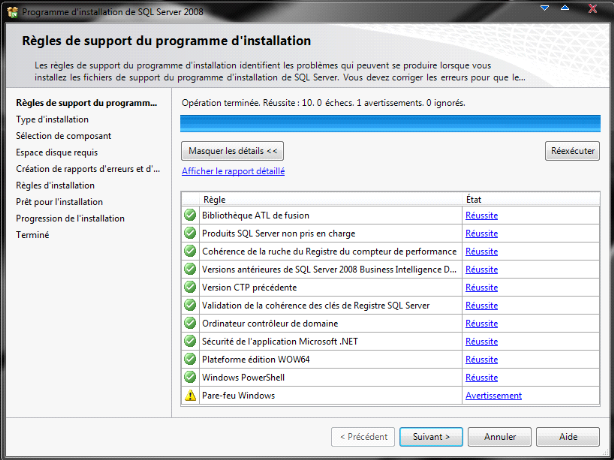Click the check icon beside Sécurité de l'application Microsoft .NET
This screenshot has width=614, height=460.
190,341
